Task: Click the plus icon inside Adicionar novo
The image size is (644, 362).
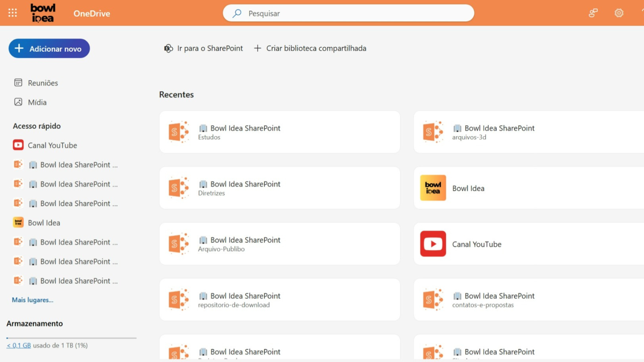Action: pos(19,48)
